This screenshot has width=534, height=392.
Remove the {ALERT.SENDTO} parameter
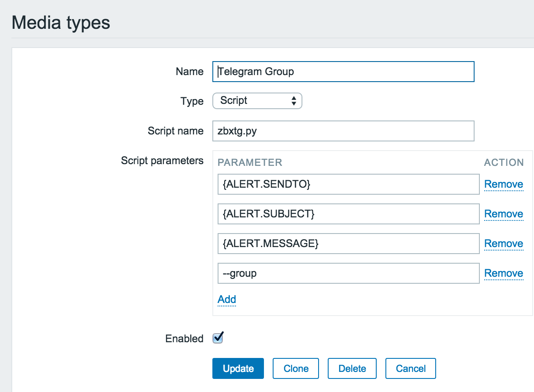503,184
